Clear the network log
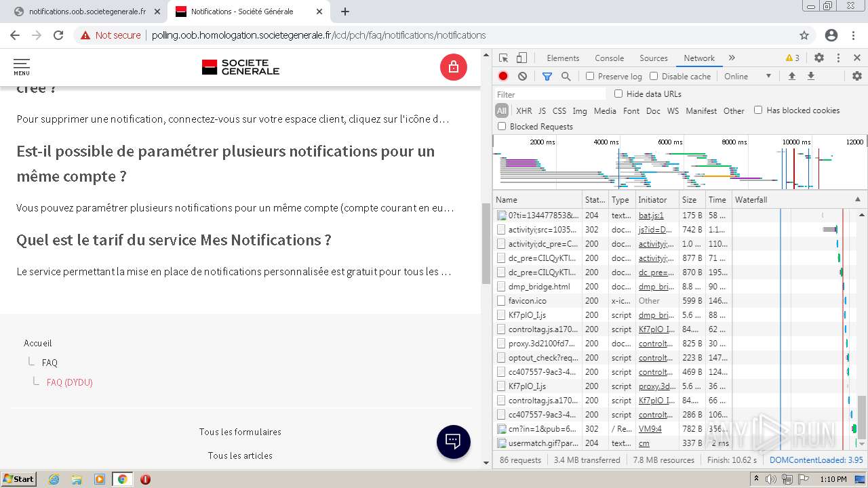Viewport: 868px width, 488px height. tap(522, 76)
